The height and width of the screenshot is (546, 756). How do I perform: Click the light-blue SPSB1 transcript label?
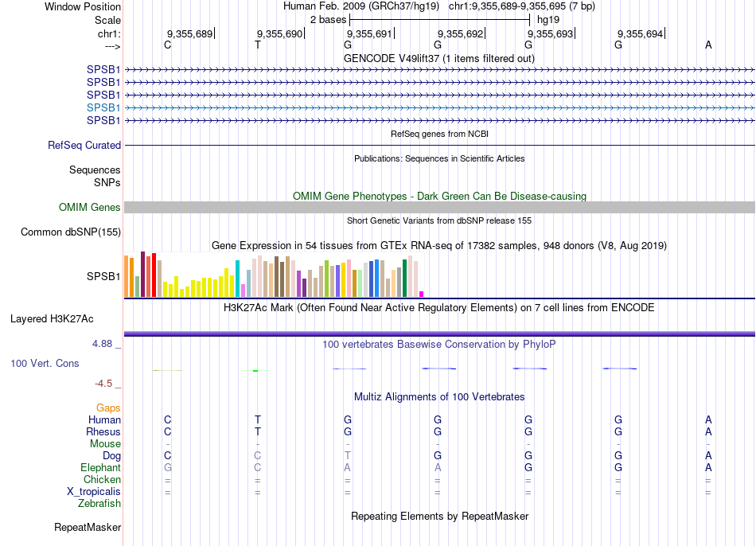coord(103,107)
